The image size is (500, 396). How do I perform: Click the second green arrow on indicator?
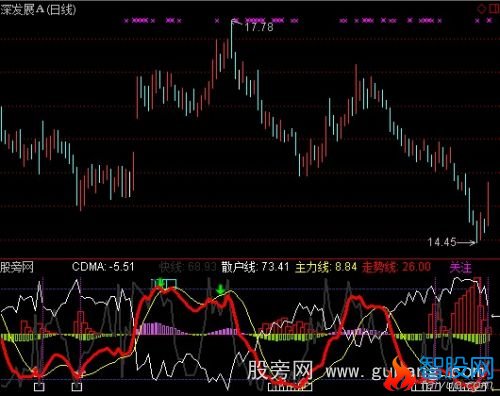tap(220, 289)
